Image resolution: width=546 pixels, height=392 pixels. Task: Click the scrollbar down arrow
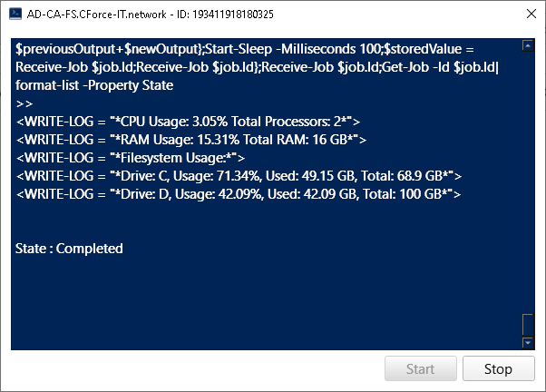(x=528, y=342)
